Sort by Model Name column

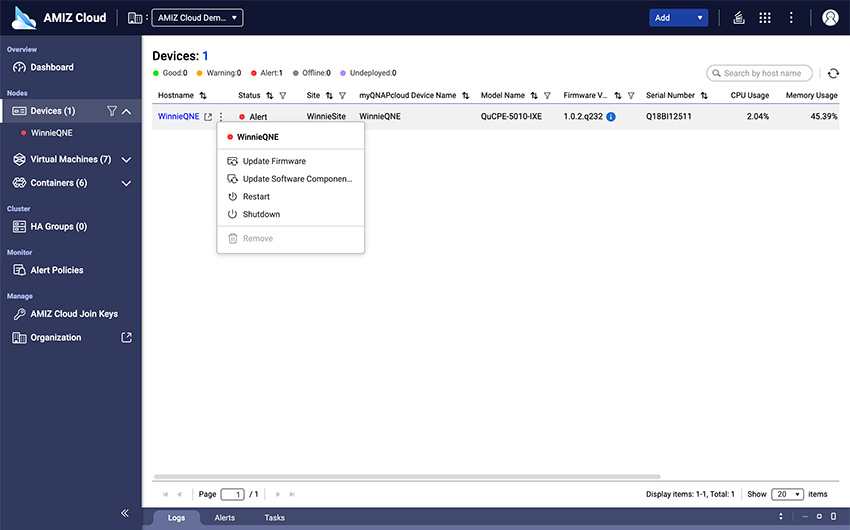[534, 95]
